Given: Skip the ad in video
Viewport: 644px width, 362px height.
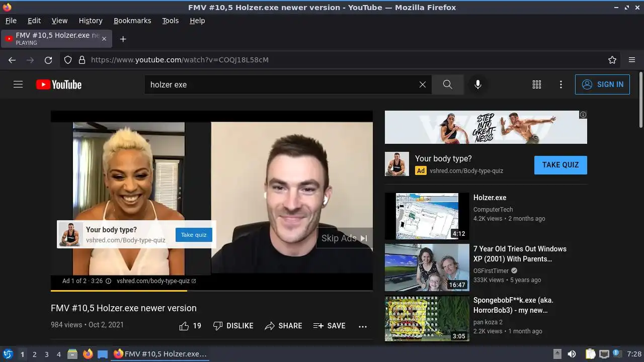Looking at the screenshot, I should (x=344, y=238).
